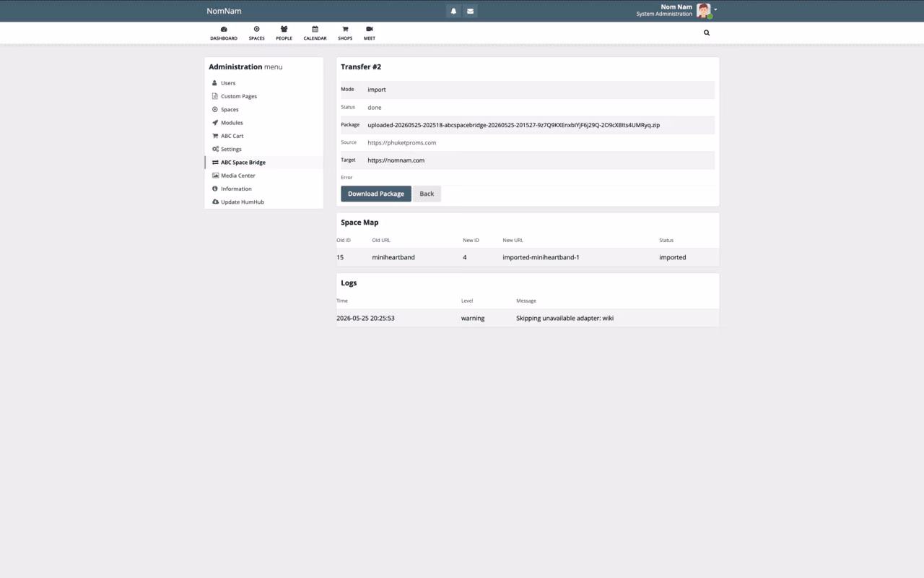924x578 pixels.
Task: Click the 'Space Map' panel heading
Action: (x=359, y=223)
